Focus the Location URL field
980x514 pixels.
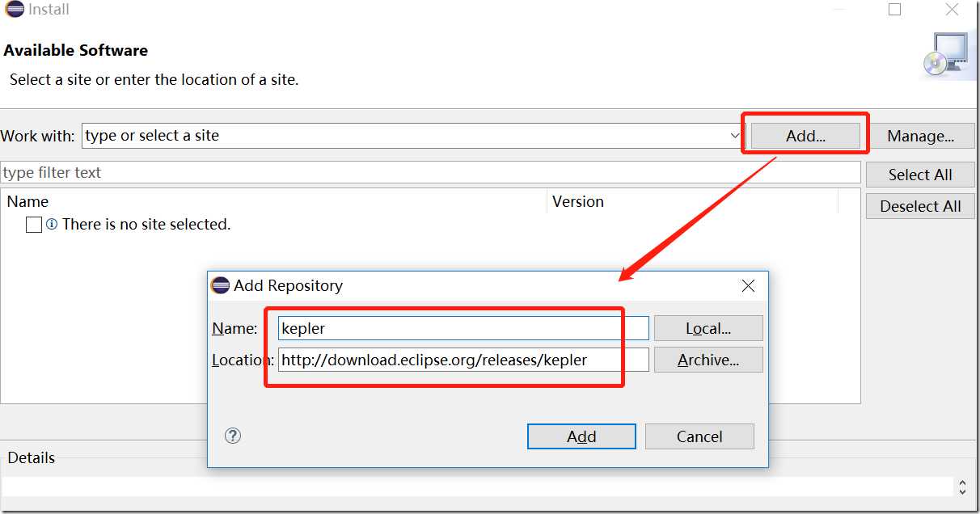click(x=463, y=360)
